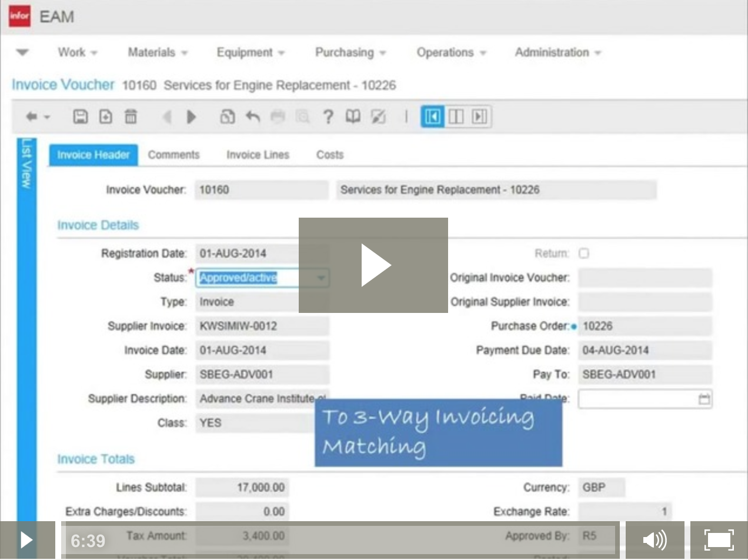
Task: Click the "Invoice Voucher" page title
Action: point(63,85)
